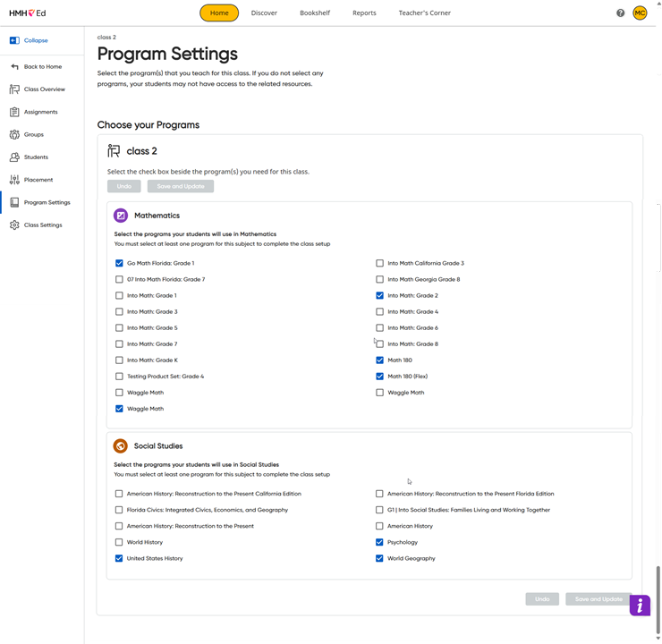The width and height of the screenshot is (662, 644).
Task: Click the Program Settings book icon
Action: point(14,202)
